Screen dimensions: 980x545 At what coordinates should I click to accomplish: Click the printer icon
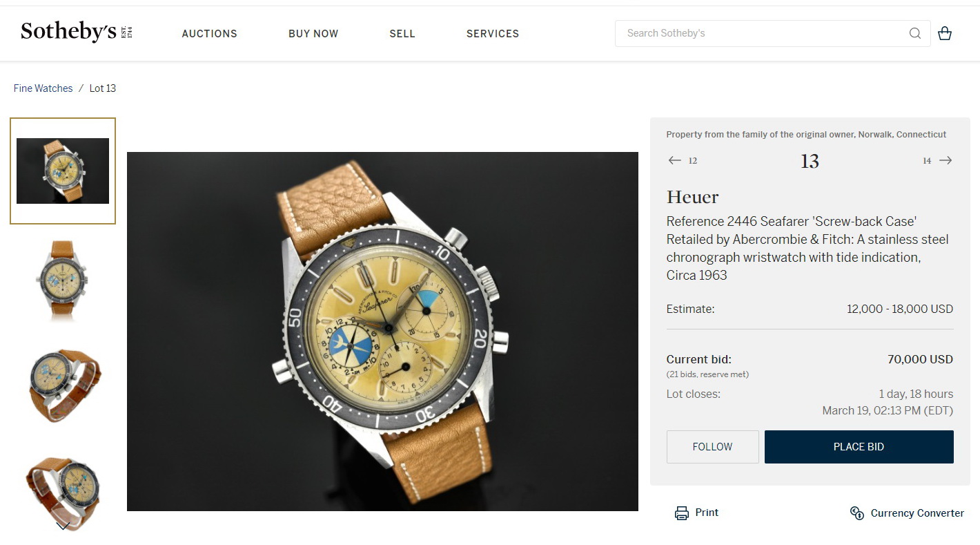(682, 513)
